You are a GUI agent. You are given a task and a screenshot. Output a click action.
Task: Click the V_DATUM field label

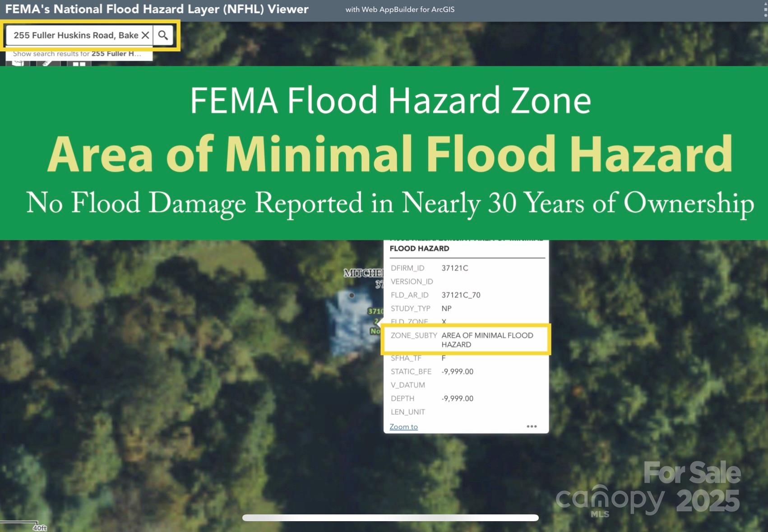click(x=407, y=385)
